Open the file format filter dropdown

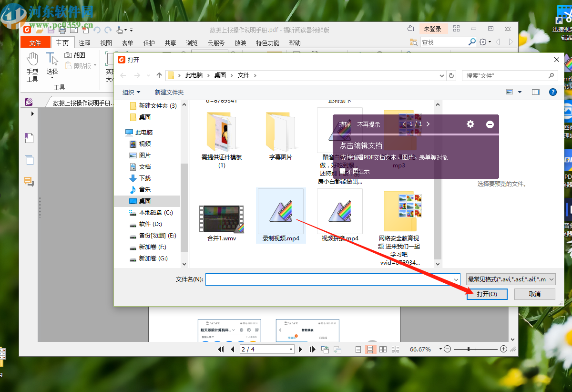(511, 279)
